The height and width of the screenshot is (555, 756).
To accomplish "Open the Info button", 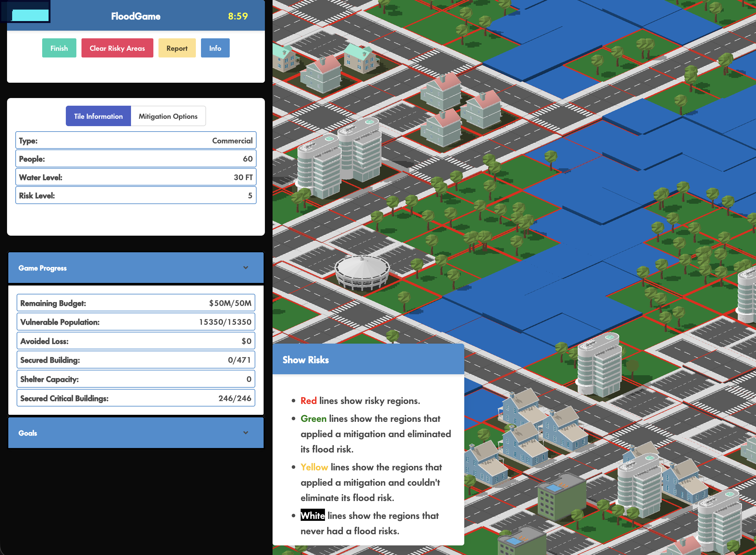I will (215, 48).
